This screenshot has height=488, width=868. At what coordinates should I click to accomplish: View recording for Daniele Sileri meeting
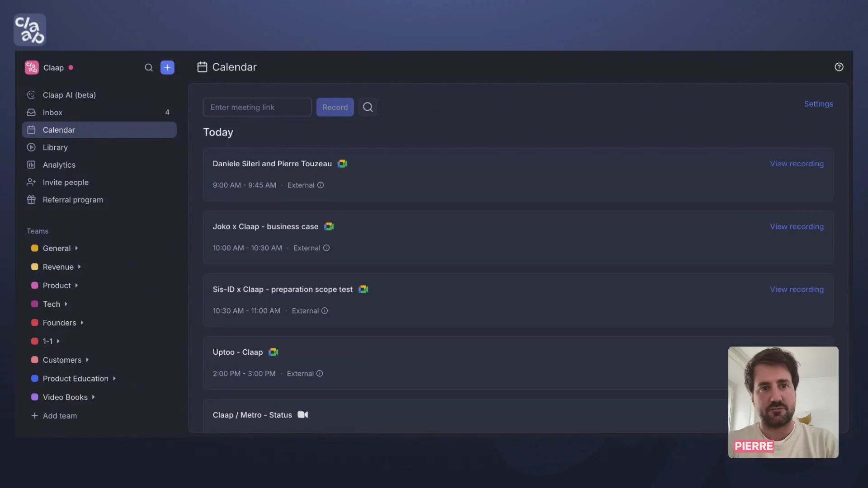click(797, 164)
